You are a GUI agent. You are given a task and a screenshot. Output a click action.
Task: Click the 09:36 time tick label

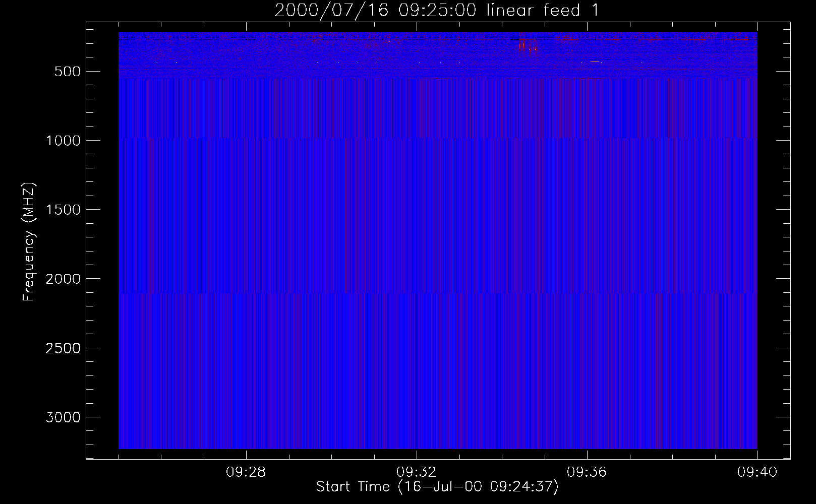point(587,472)
